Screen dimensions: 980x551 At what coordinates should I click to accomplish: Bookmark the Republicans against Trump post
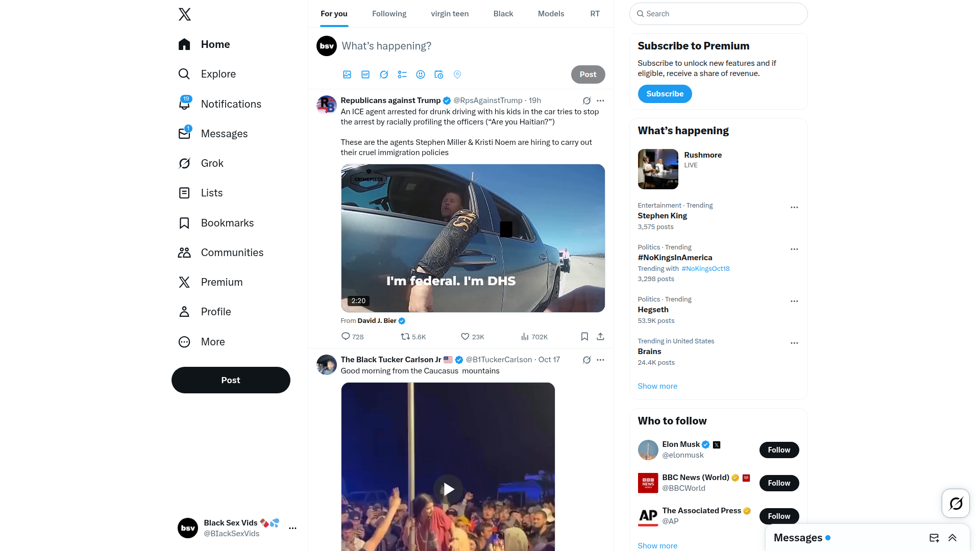584,337
